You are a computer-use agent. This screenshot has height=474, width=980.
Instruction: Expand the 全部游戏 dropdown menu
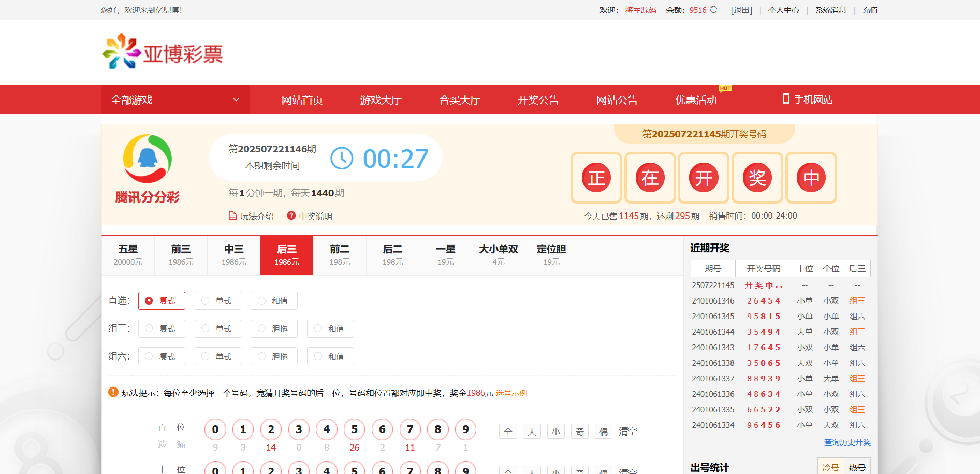175,99
